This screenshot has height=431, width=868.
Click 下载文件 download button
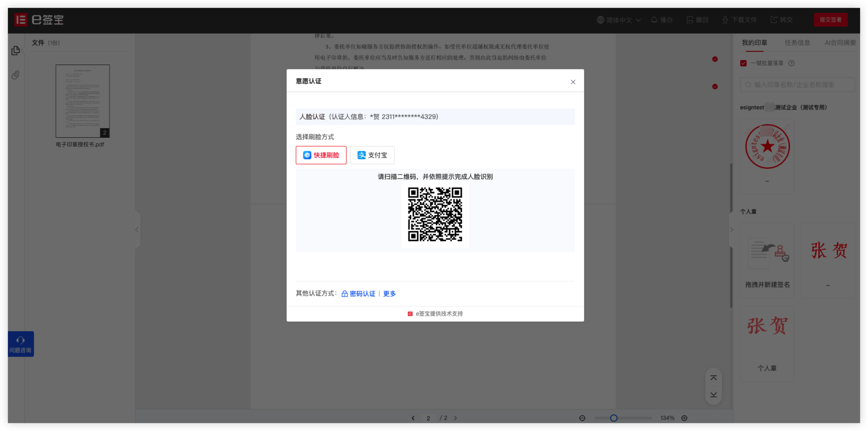tap(739, 20)
